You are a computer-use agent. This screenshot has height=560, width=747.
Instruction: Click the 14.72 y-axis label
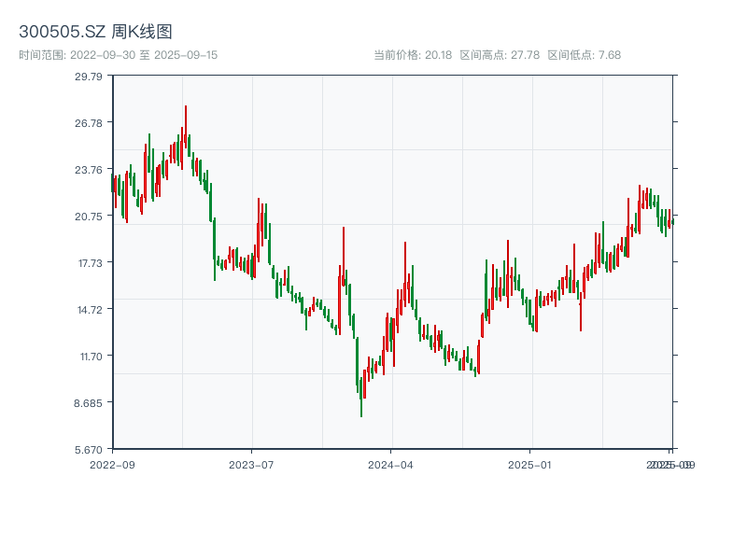(90, 310)
